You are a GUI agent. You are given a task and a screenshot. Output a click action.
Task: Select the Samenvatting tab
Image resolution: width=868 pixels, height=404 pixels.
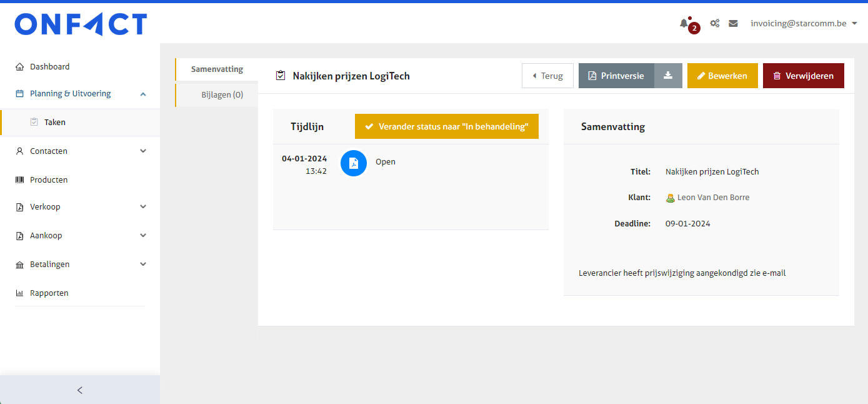point(217,69)
